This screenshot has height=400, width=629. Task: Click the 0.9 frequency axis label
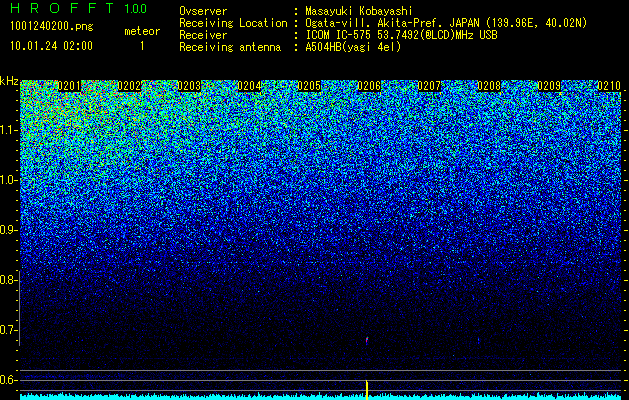8,230
